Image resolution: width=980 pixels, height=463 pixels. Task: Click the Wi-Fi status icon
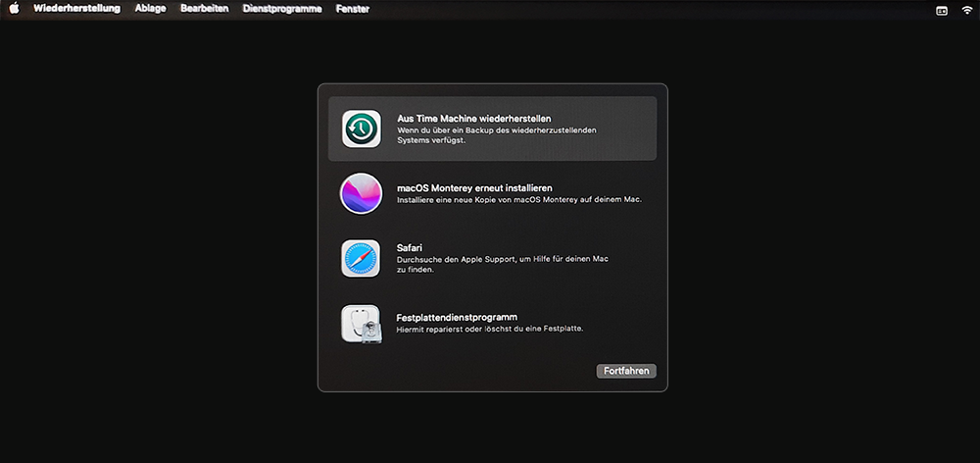(x=967, y=10)
